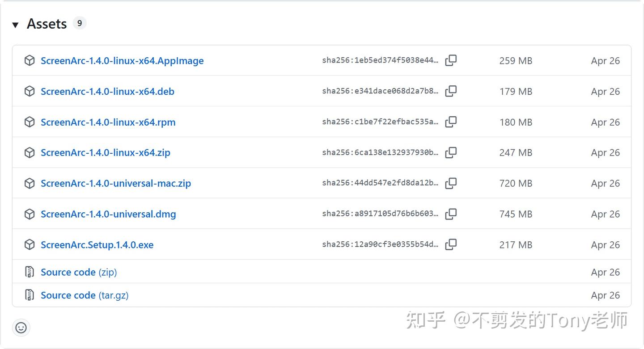Click the Apr 26 date on the .rpm row

click(606, 122)
